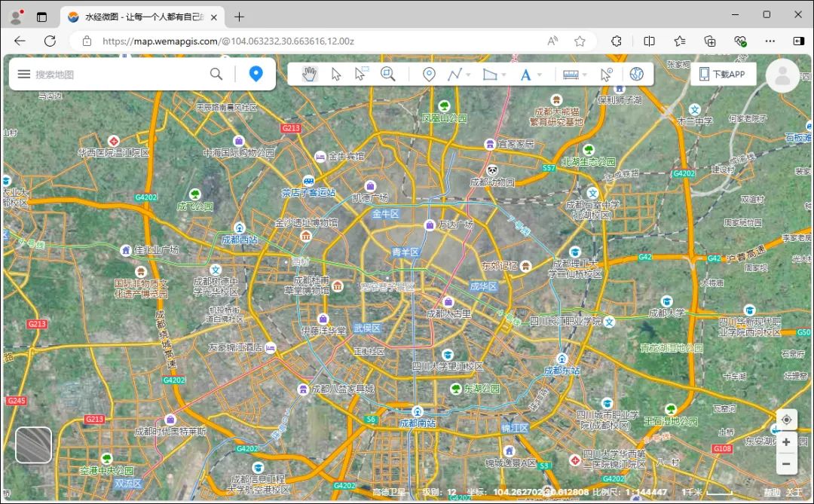Select the text annotation A tool
Screen dimensions: 814x504
(525, 75)
